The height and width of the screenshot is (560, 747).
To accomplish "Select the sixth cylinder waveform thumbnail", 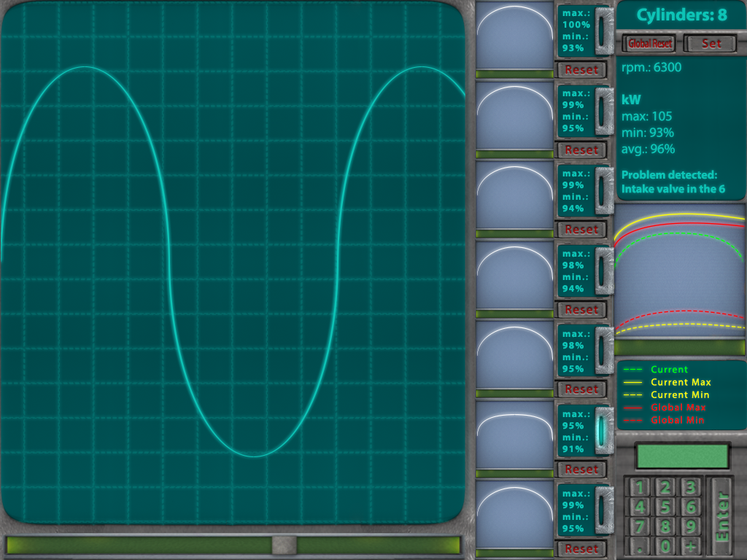I will pos(514,432).
